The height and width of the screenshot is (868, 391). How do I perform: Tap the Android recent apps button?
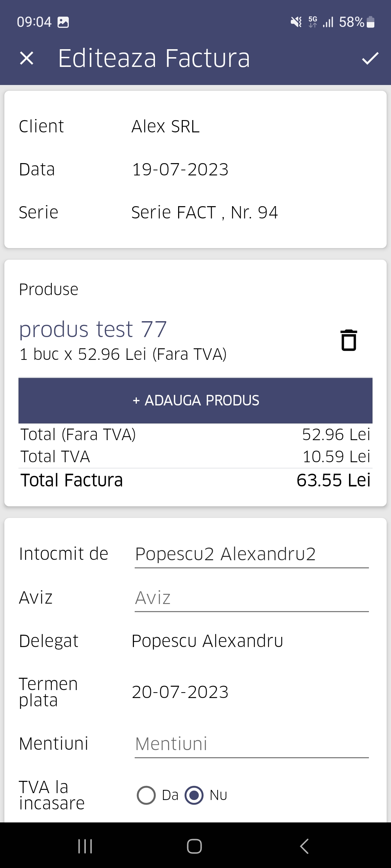pyautogui.click(x=85, y=846)
